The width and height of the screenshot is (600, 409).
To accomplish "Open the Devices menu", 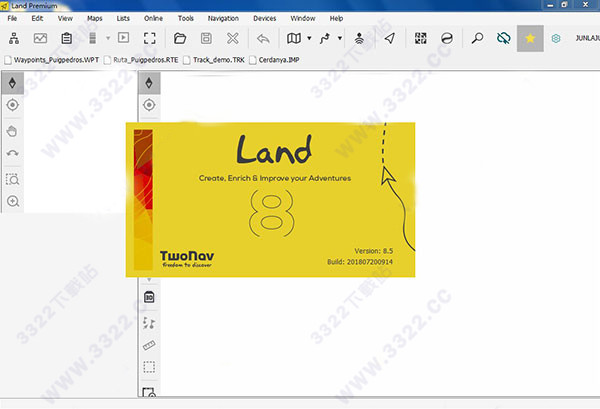I will coord(264,18).
